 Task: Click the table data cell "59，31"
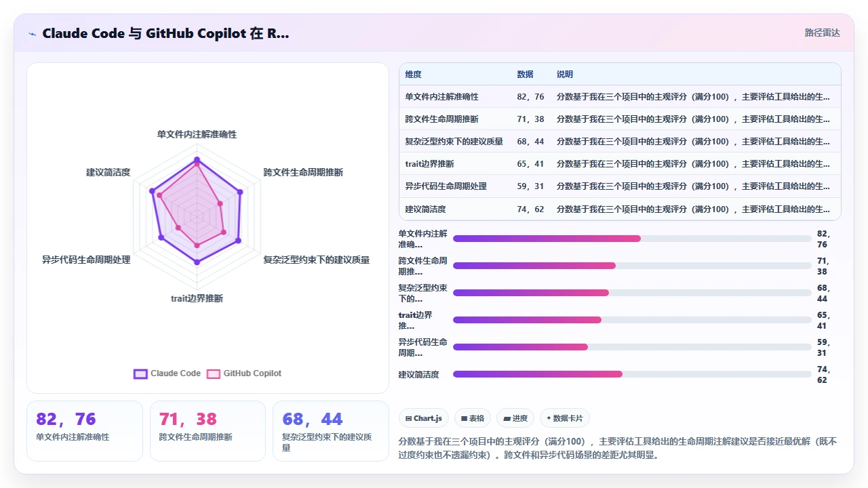(530, 186)
